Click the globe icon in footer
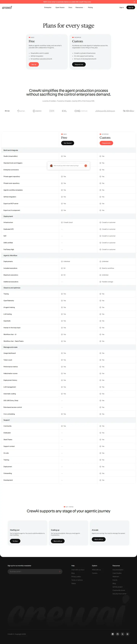The height and width of the screenshot is (644, 137). pyautogui.click(x=127, y=634)
